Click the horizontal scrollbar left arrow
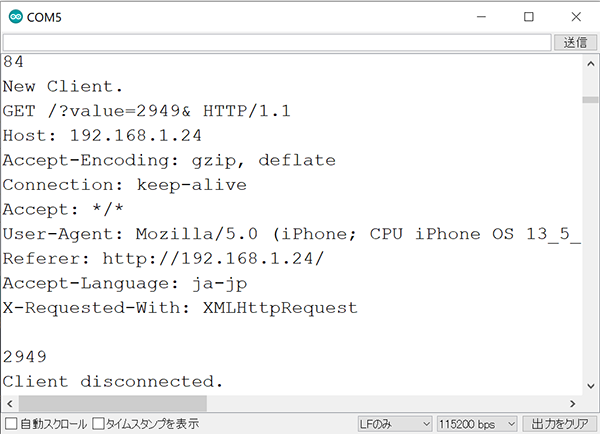 tap(10, 403)
